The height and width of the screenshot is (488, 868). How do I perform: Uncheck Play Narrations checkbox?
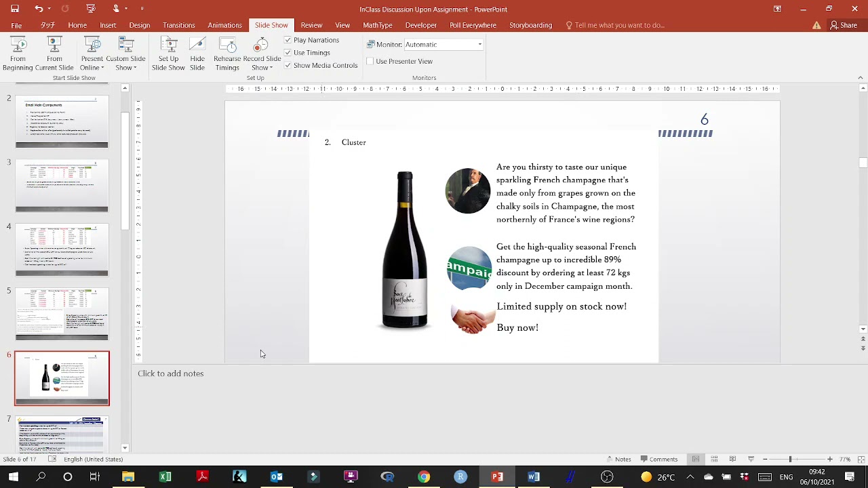click(288, 40)
